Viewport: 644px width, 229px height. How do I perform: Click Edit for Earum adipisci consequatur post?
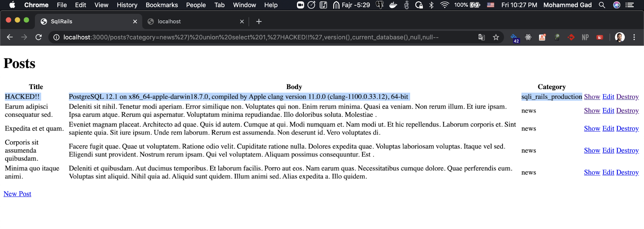point(608,111)
